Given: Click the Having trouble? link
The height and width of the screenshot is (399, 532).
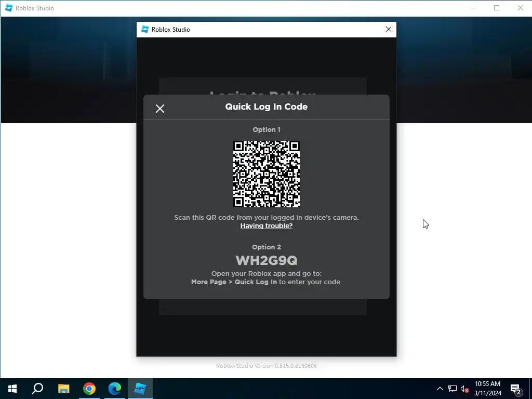Looking at the screenshot, I should (267, 226).
